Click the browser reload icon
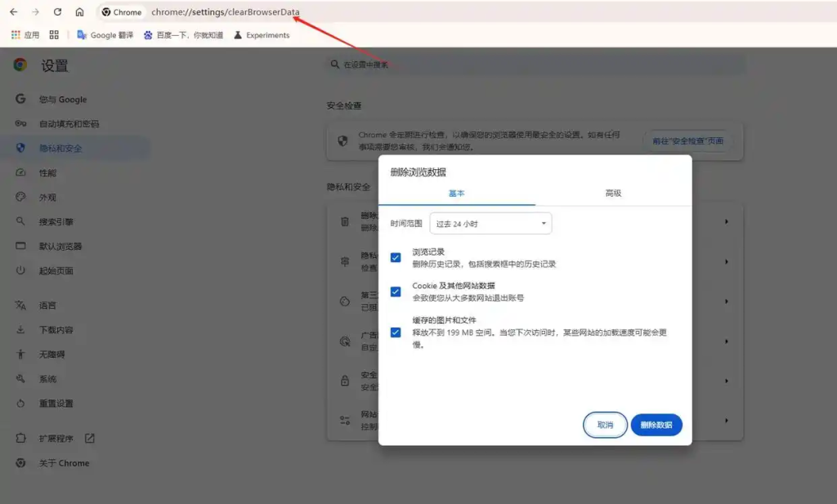Screen dimensions: 837x504 [x=57, y=12]
